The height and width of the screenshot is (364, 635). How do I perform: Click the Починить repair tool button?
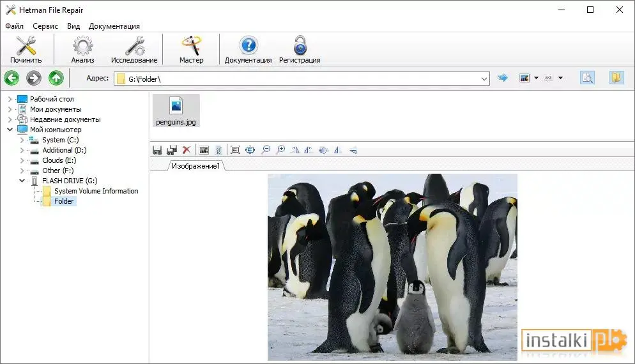click(26, 49)
